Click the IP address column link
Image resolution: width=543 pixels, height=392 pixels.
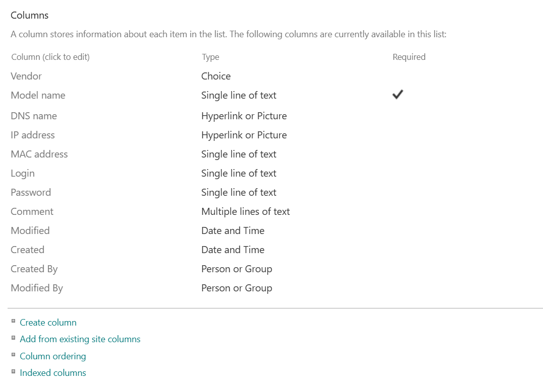point(33,135)
